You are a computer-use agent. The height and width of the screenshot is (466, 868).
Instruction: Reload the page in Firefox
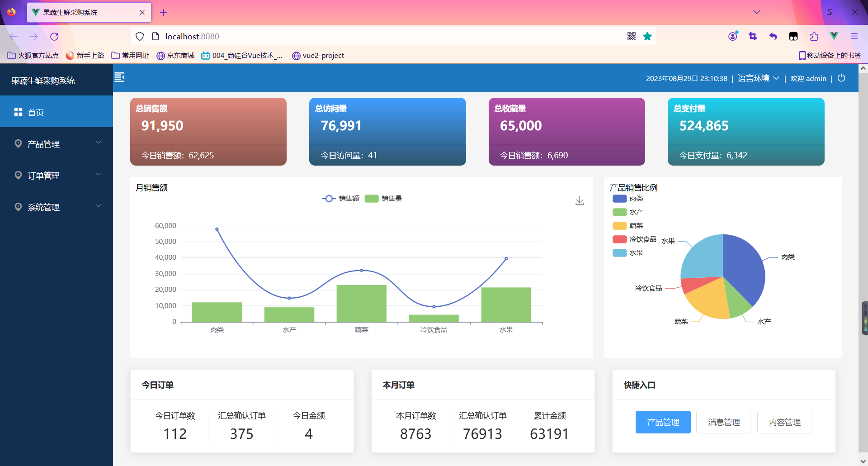click(x=54, y=36)
